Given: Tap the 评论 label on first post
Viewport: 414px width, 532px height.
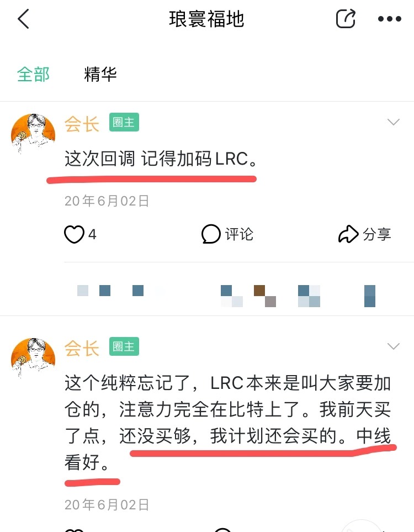Looking at the screenshot, I should [239, 234].
